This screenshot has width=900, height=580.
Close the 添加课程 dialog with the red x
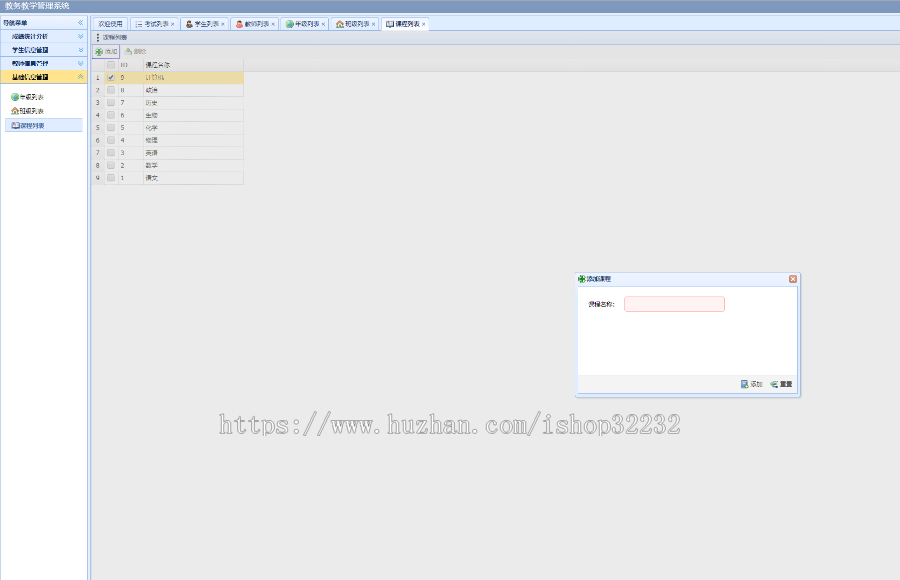coord(793,279)
